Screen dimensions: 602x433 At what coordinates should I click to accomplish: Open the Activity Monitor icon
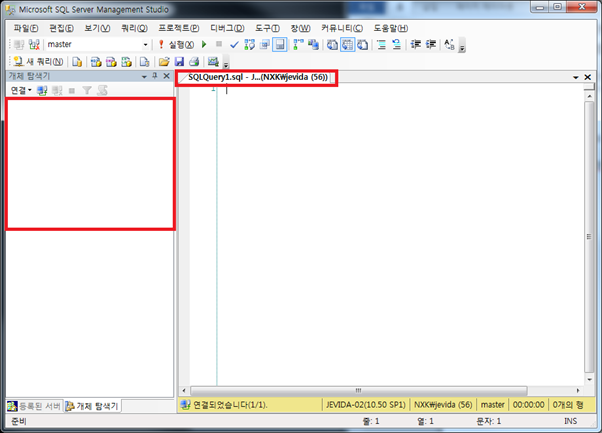click(213, 61)
